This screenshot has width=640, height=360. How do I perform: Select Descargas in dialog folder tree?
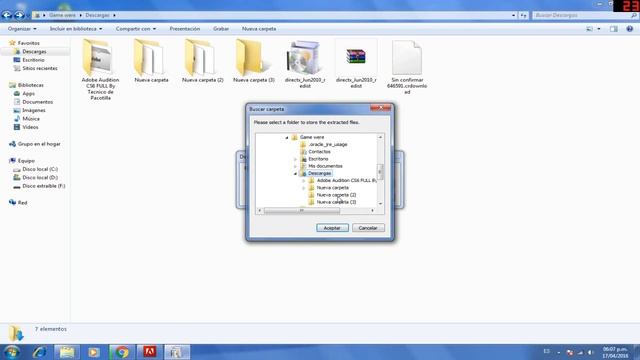click(320, 173)
